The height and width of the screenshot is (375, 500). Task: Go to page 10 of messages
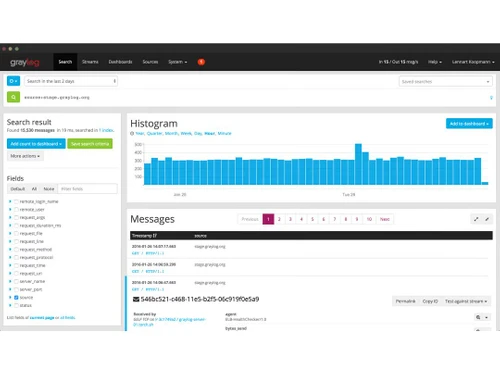coord(369,219)
